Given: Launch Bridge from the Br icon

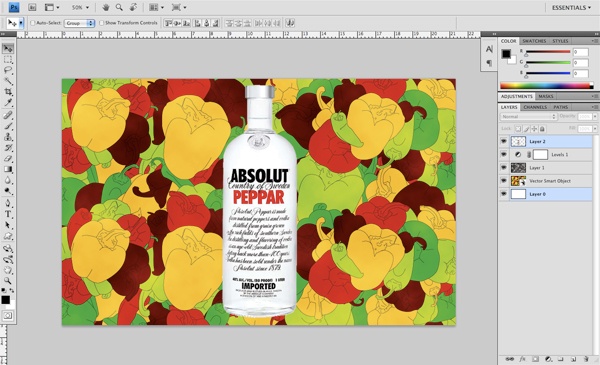Looking at the screenshot, I should coord(32,7).
